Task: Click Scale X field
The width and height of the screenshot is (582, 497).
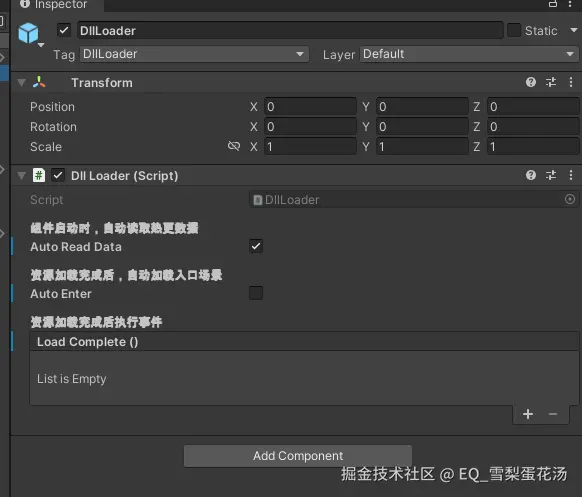Action: point(310,147)
